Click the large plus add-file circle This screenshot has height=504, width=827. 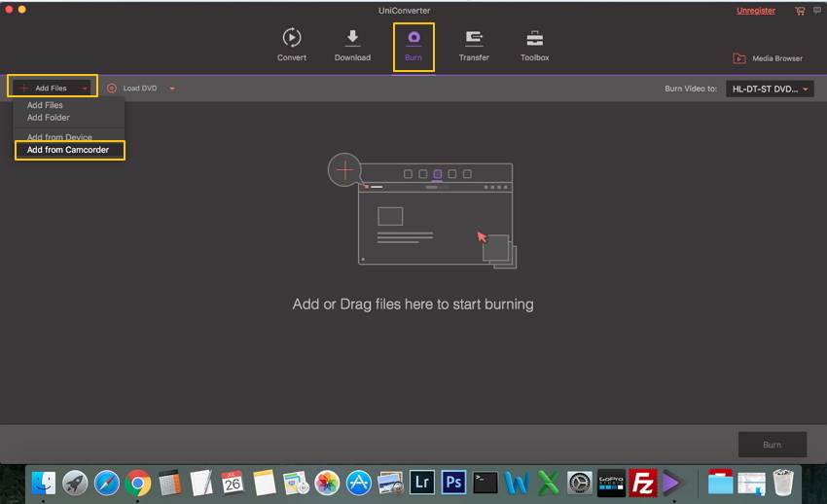point(344,169)
